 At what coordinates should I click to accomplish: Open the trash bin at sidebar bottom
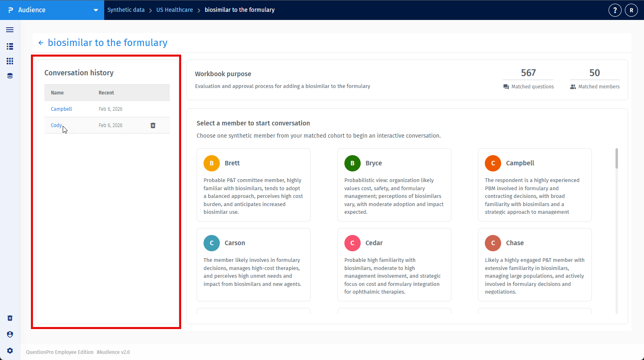tap(10, 318)
